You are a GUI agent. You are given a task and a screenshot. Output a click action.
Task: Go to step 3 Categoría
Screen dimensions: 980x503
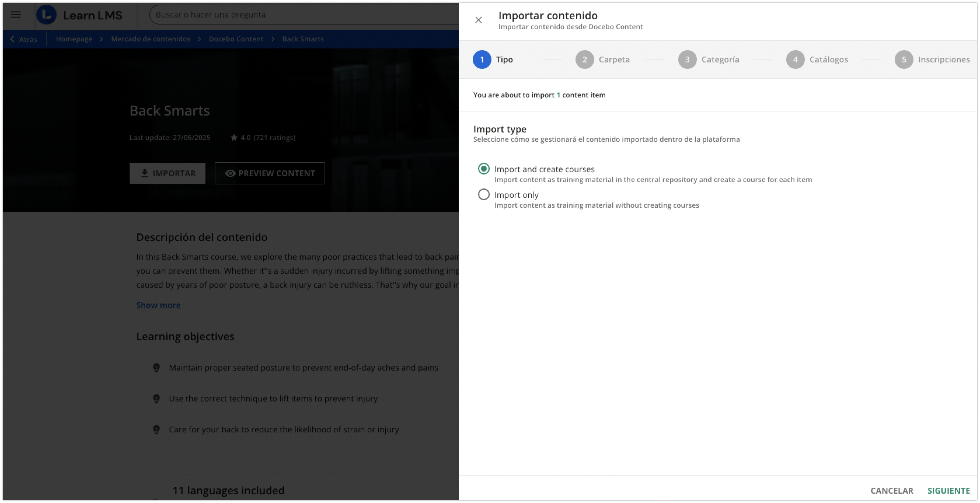[x=688, y=60]
